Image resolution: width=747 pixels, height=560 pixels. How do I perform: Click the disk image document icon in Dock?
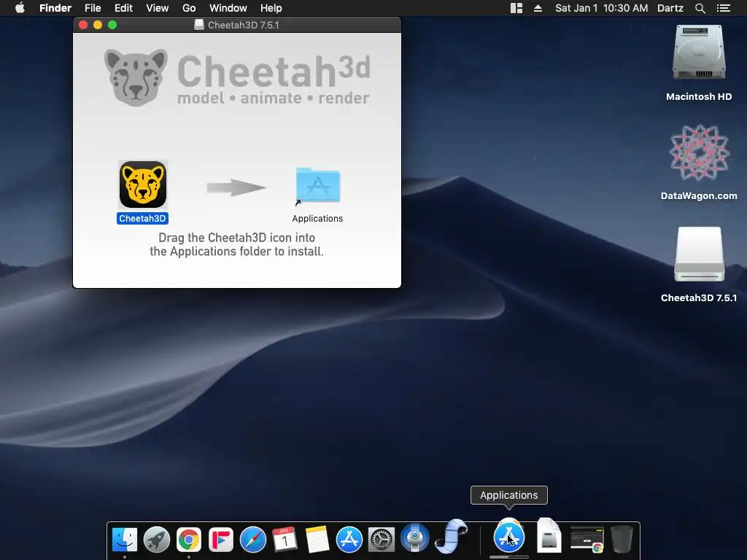coord(549,535)
